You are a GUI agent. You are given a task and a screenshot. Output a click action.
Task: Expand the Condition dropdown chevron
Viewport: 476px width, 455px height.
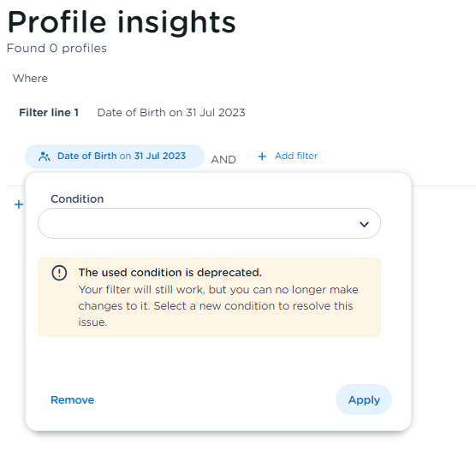364,224
